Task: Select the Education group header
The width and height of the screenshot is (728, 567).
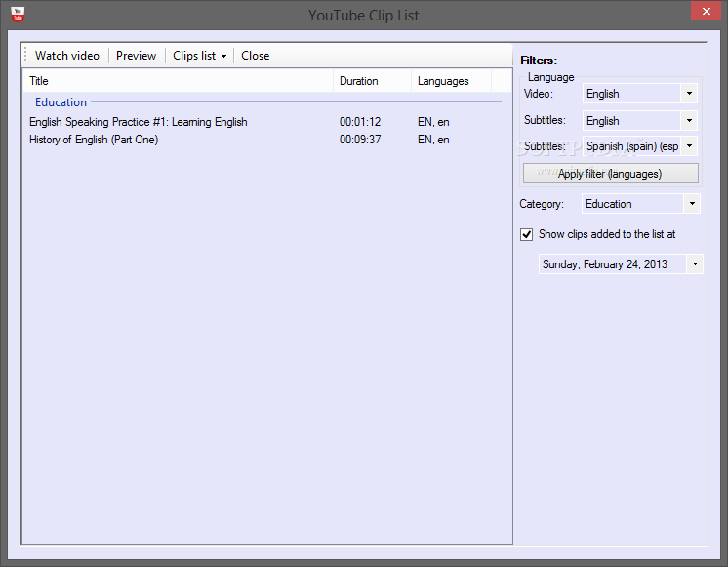Action: (61, 102)
